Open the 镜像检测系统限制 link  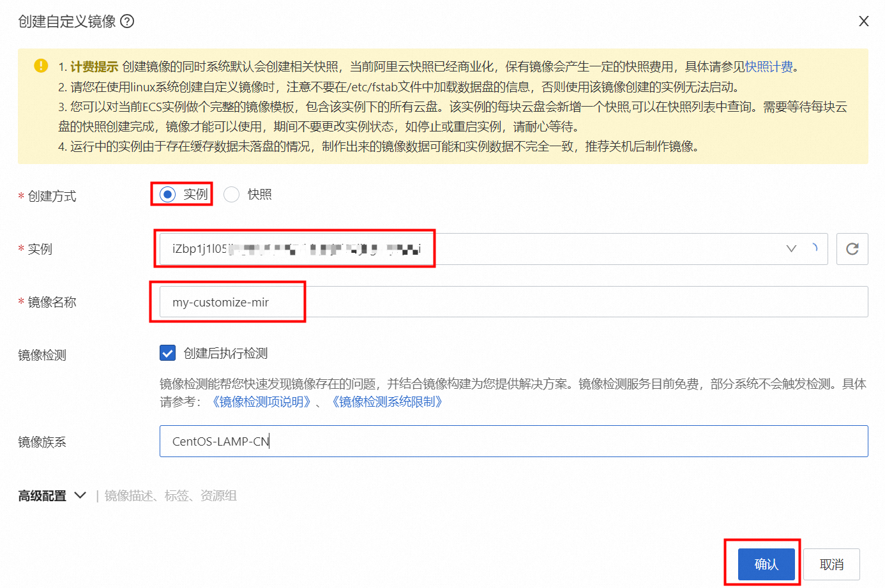[x=387, y=402]
